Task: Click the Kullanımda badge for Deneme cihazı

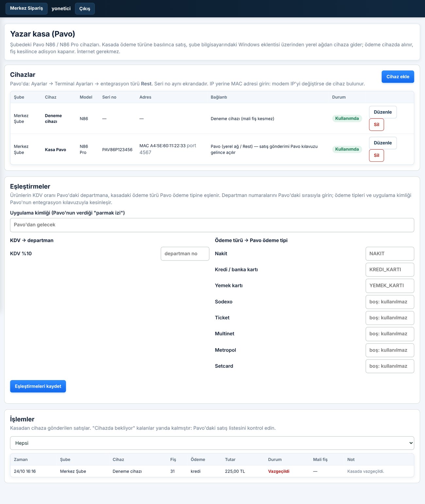Action: (x=347, y=118)
